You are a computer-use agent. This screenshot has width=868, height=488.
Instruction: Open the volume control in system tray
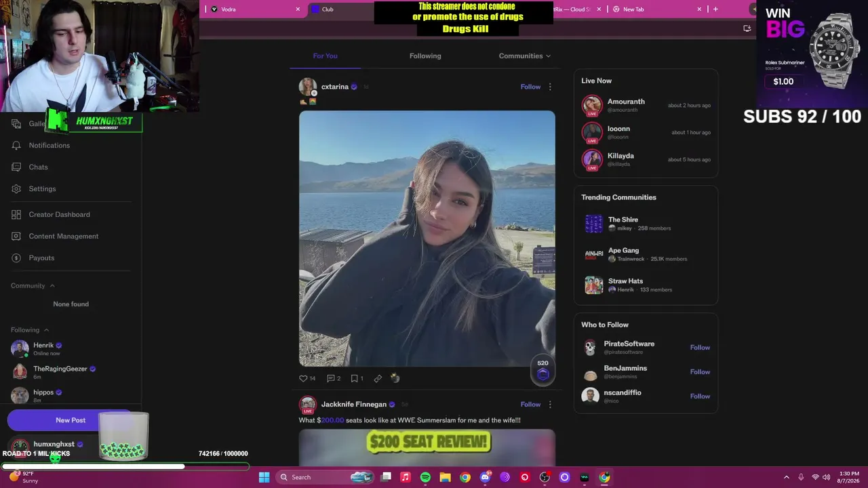point(827,477)
